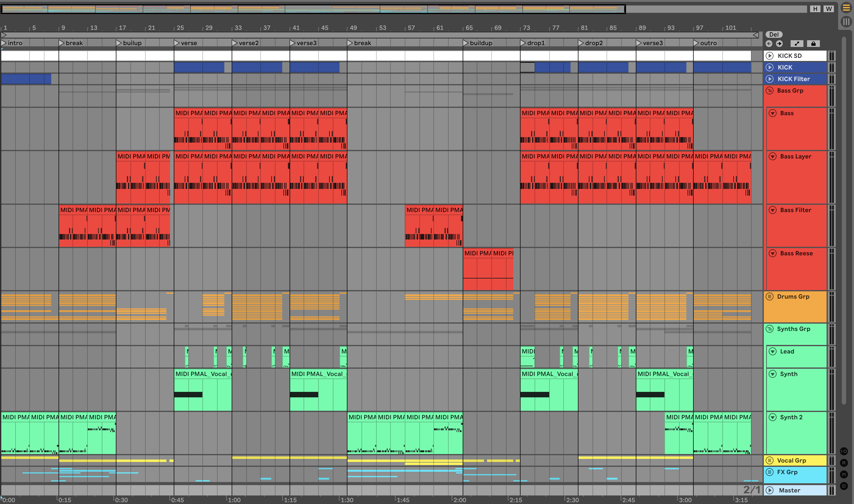Jump to next locator arrow
The height and width of the screenshot is (504, 854).
pyautogui.click(x=779, y=44)
